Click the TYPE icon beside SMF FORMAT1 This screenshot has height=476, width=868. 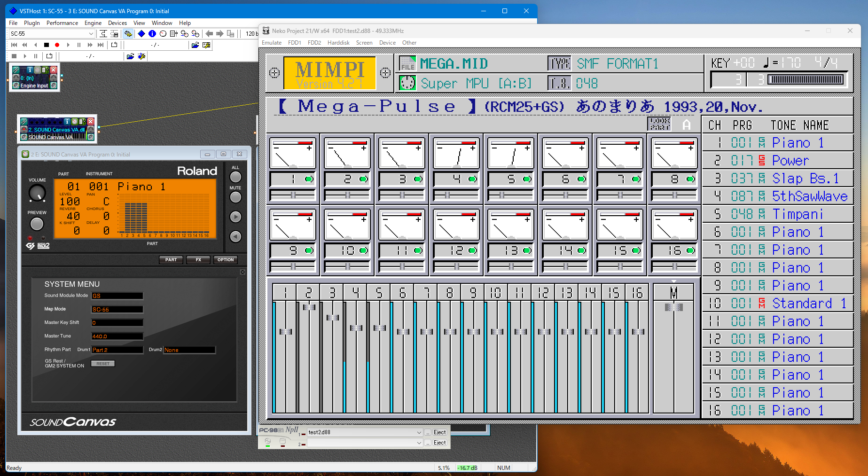point(559,63)
